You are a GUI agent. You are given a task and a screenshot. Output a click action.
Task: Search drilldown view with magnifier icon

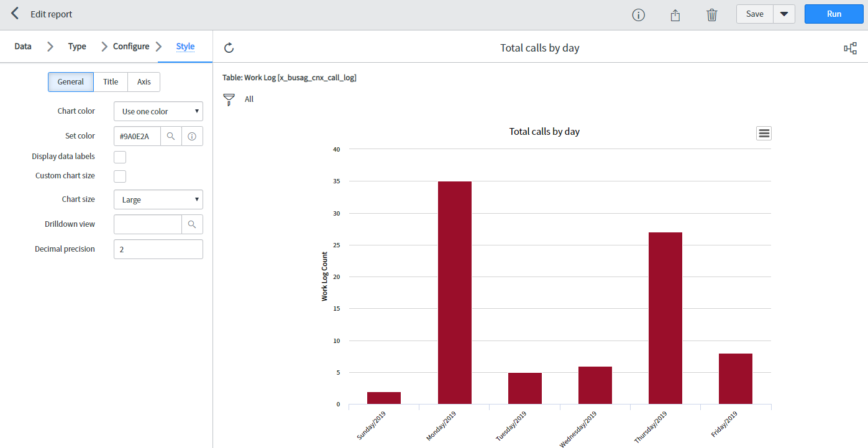click(192, 224)
